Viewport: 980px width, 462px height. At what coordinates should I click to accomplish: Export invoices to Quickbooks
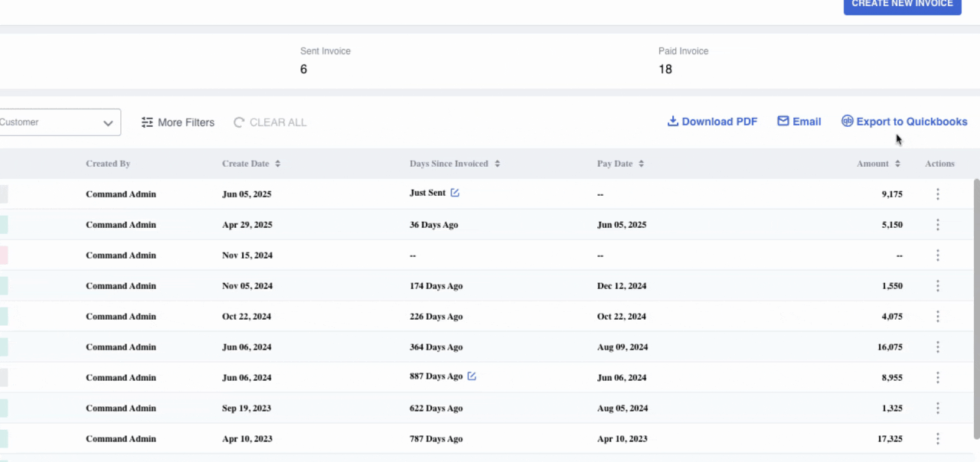[x=904, y=122]
